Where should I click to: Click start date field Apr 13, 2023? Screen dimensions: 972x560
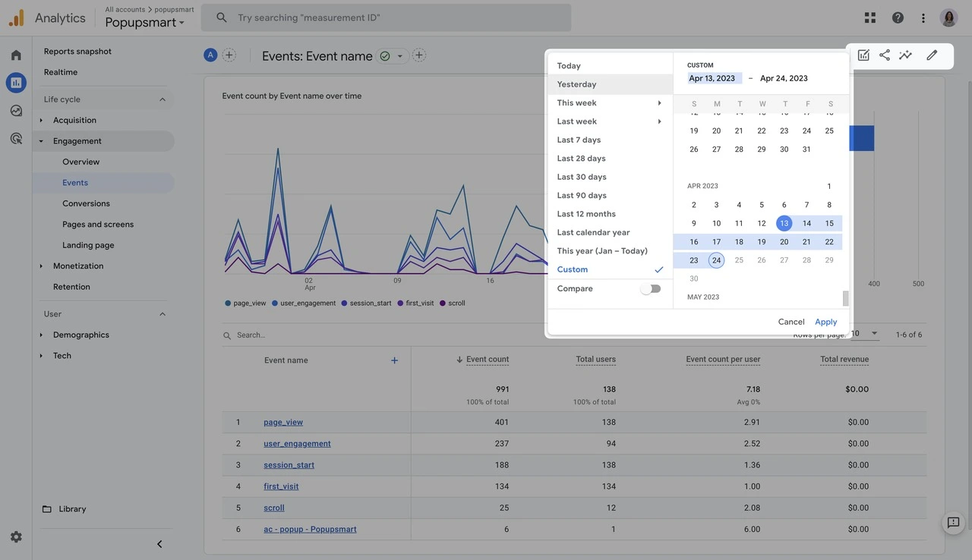714,78
